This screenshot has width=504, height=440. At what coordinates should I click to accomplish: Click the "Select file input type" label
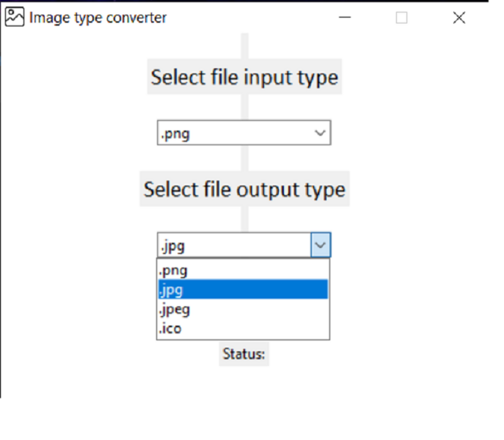244,77
